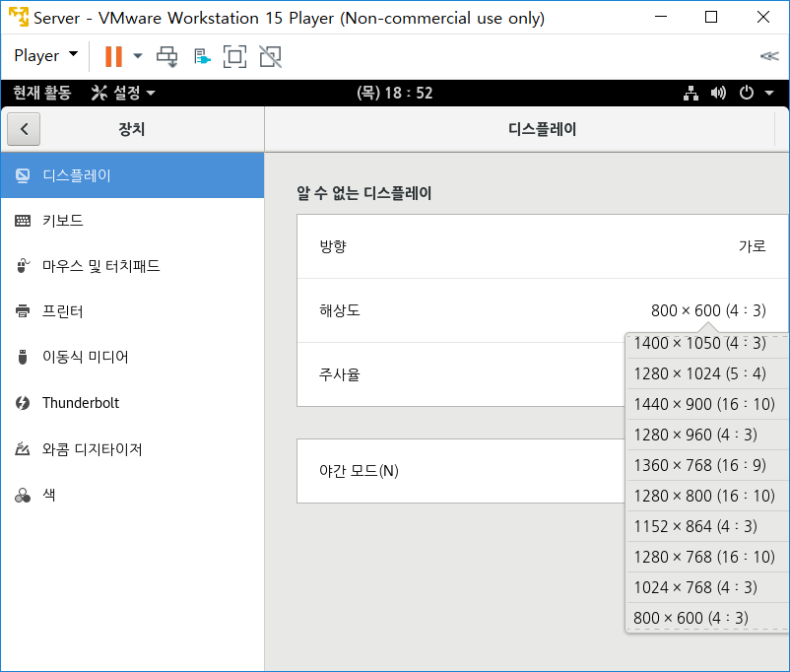Viewport: 790px width, 672px height.
Task: Toggle Unity mode icon
Action: (271, 56)
